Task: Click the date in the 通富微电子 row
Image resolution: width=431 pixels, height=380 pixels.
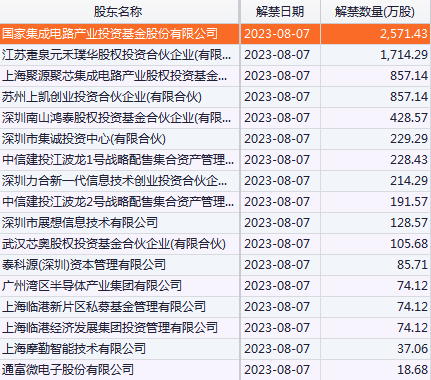Action: coord(277,370)
